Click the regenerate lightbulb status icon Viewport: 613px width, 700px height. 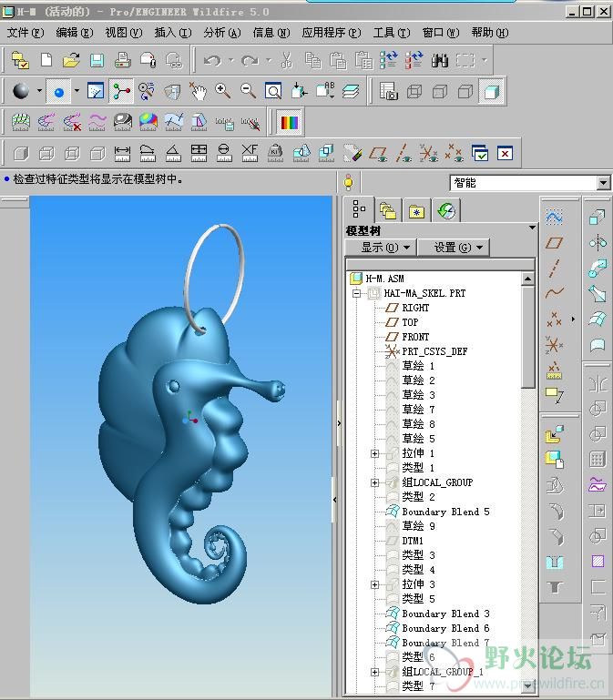[349, 182]
